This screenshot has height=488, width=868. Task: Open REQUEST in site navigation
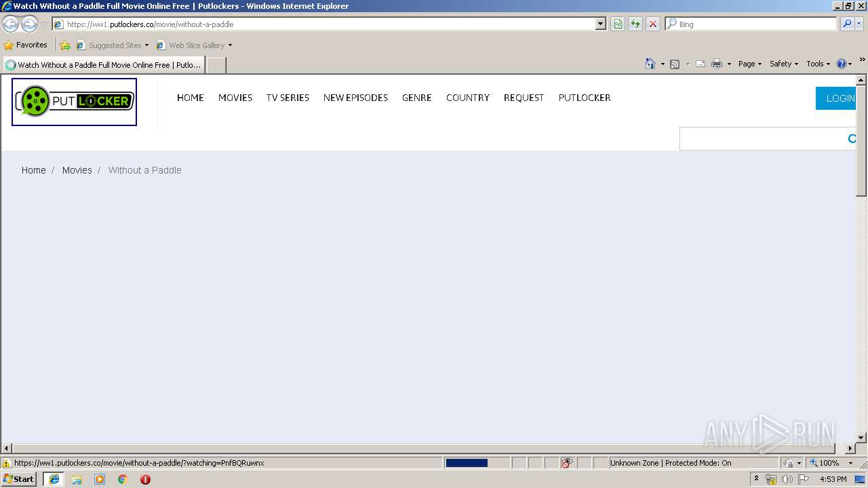pos(524,98)
